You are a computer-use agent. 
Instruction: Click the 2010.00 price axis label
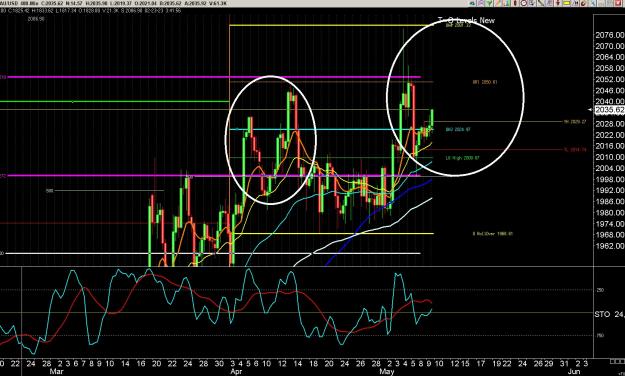point(610,157)
